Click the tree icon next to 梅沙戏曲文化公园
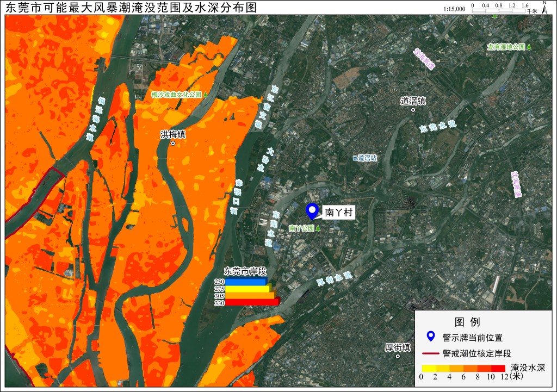Screen dimensions: 557x392 (205, 95)
